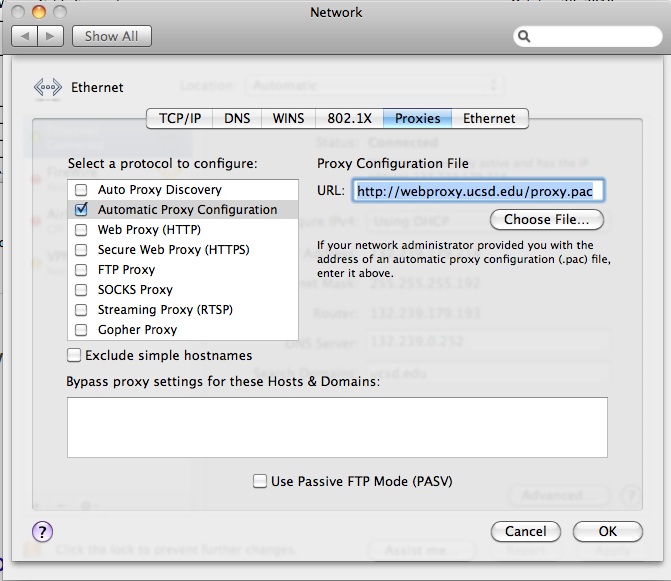Viewport: 671px width, 581px height.
Task: Click the System Preferences search field
Action: (587, 36)
